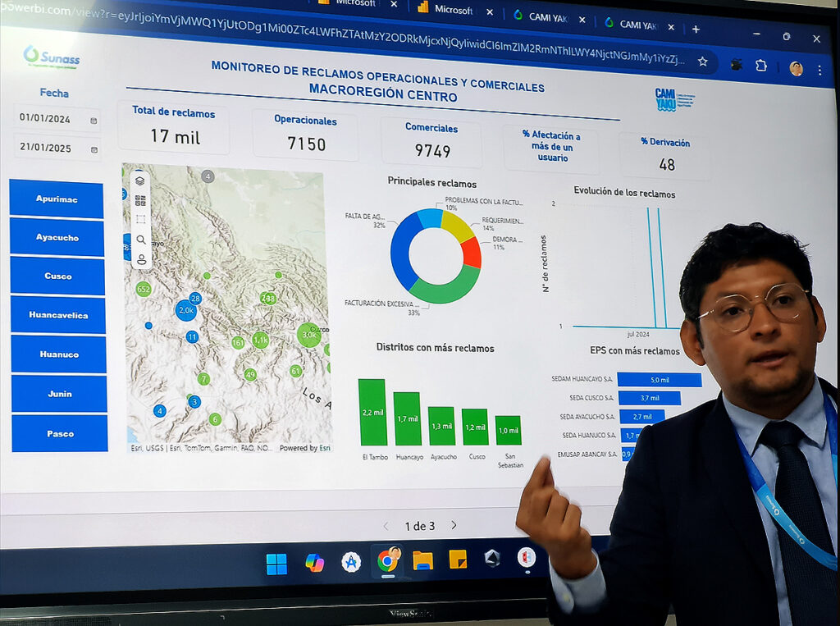
Task: Select the SEDAM HUANCAYO bar showing 5,0 mil
Action: [660, 380]
